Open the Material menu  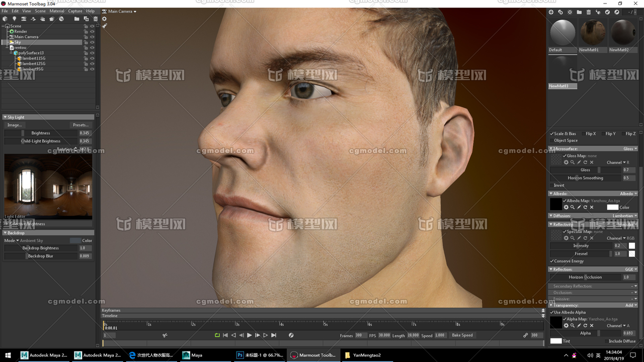[57, 11]
